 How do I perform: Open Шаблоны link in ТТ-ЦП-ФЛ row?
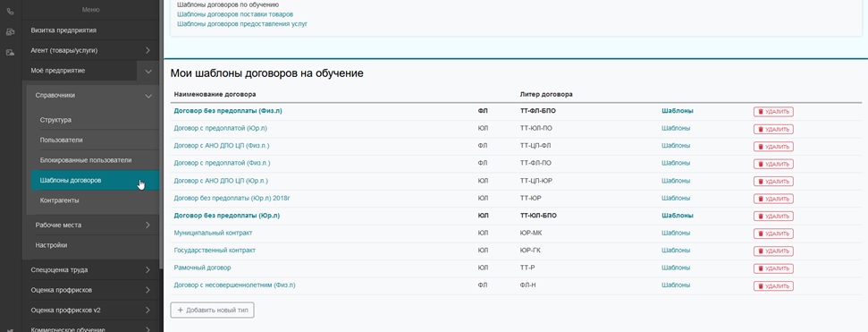[676, 146]
